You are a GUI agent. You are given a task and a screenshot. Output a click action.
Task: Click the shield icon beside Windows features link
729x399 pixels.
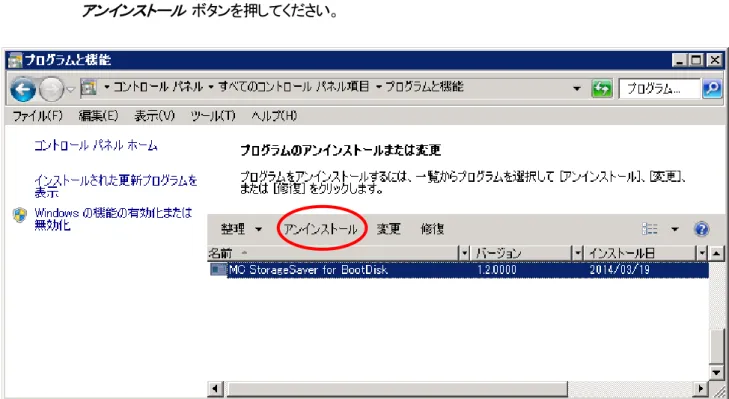[20, 215]
